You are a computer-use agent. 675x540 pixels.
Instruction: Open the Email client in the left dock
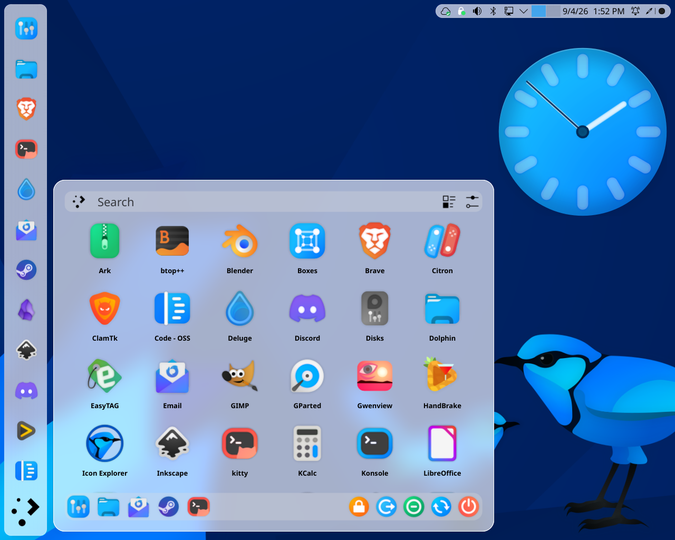[26, 230]
